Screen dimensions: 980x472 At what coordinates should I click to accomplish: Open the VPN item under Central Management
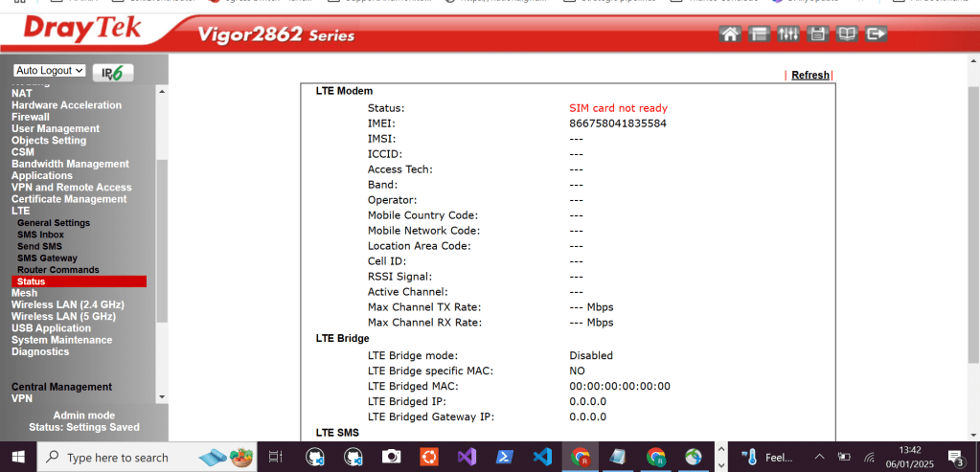[22, 398]
